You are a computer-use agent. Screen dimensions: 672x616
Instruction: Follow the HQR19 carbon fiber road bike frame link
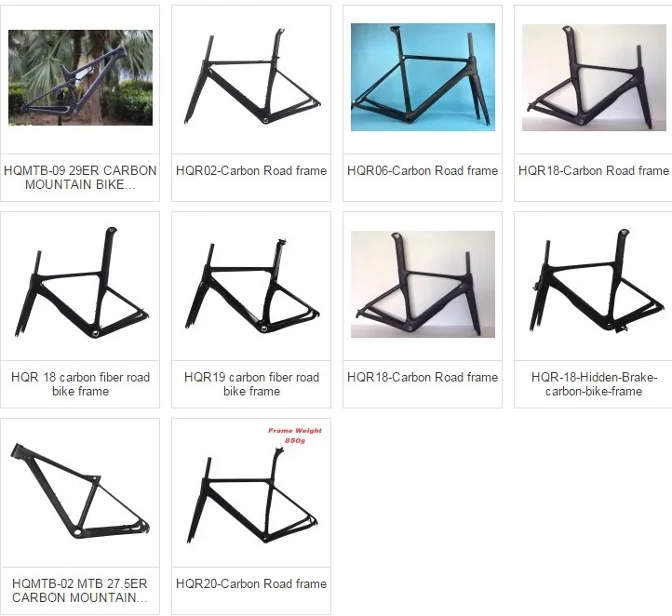(x=251, y=383)
